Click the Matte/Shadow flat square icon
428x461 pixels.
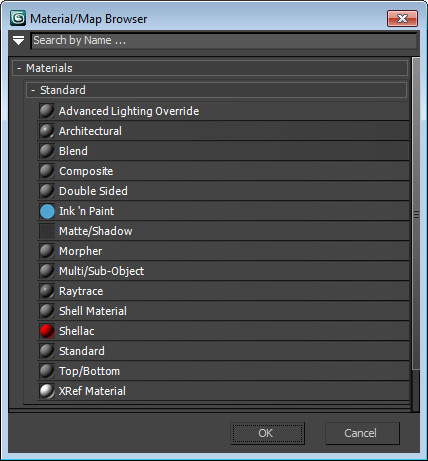tap(47, 231)
